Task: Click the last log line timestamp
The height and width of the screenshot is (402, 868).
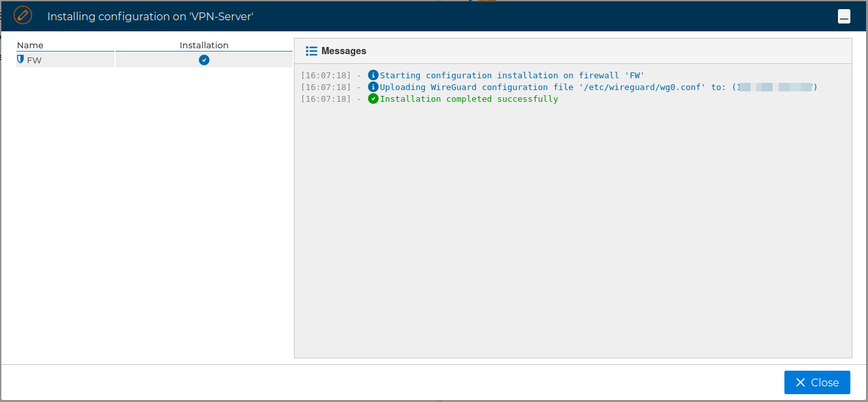Action: click(326, 99)
